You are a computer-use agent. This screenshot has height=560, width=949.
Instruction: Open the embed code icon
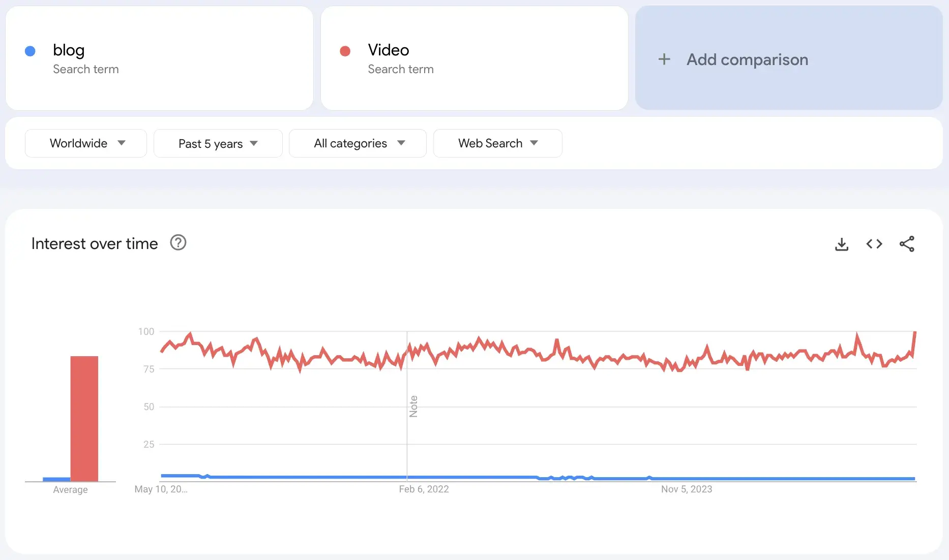pyautogui.click(x=874, y=244)
